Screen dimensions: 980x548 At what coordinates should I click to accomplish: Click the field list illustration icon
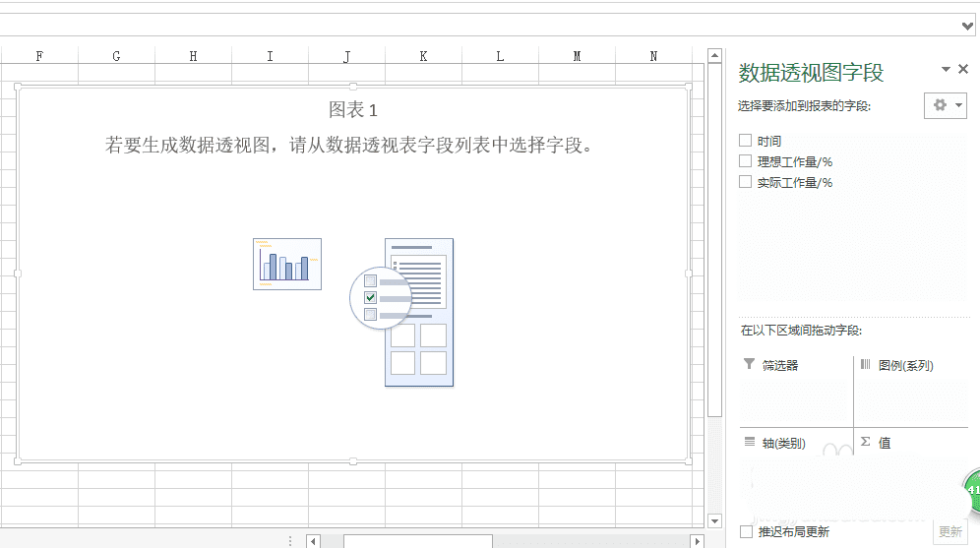(x=401, y=312)
